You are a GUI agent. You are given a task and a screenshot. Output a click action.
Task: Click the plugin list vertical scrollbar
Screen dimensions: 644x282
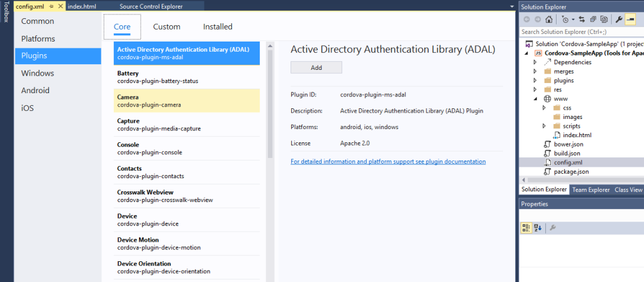(270, 101)
